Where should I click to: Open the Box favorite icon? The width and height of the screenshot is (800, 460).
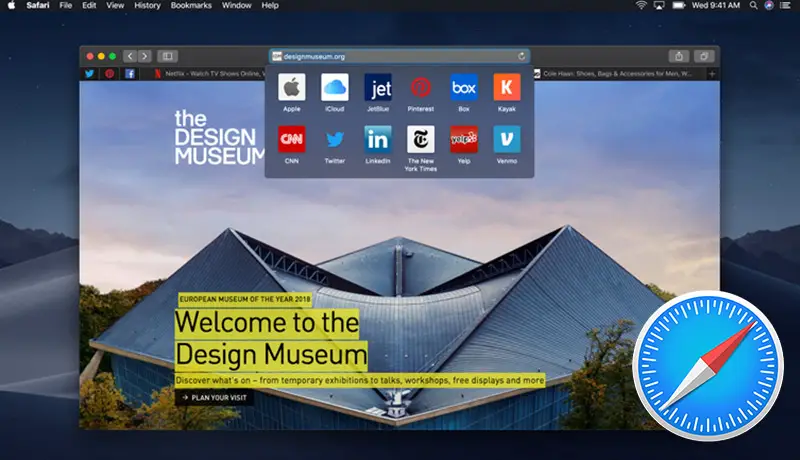[x=464, y=87]
